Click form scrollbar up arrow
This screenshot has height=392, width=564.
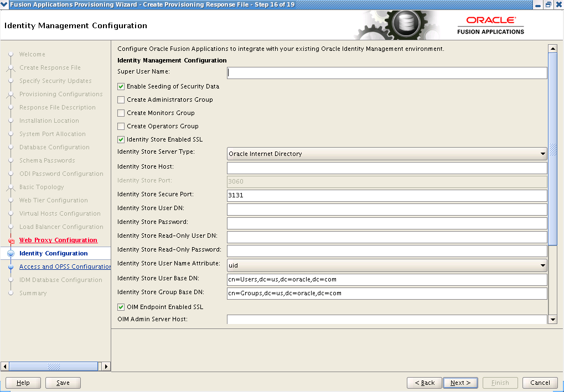click(552, 49)
